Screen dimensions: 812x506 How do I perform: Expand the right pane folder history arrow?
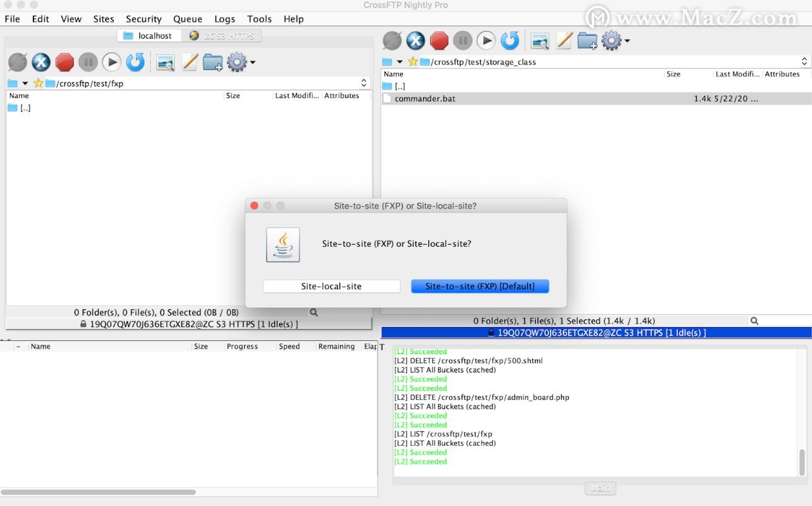(399, 62)
